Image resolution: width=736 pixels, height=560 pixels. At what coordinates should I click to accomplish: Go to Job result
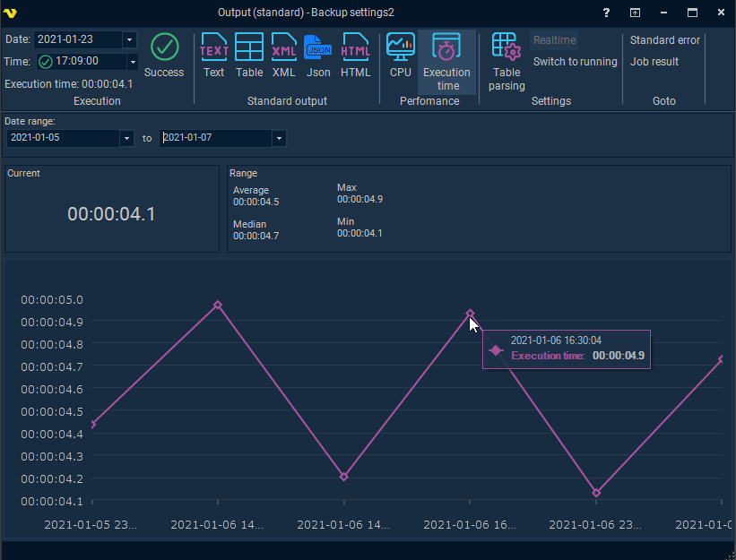point(654,62)
